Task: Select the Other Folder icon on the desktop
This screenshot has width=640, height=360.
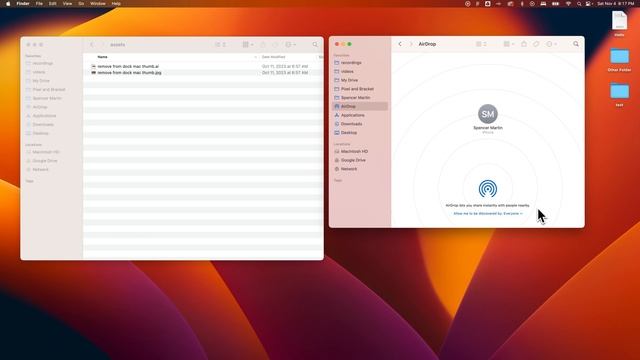Action: click(x=619, y=60)
